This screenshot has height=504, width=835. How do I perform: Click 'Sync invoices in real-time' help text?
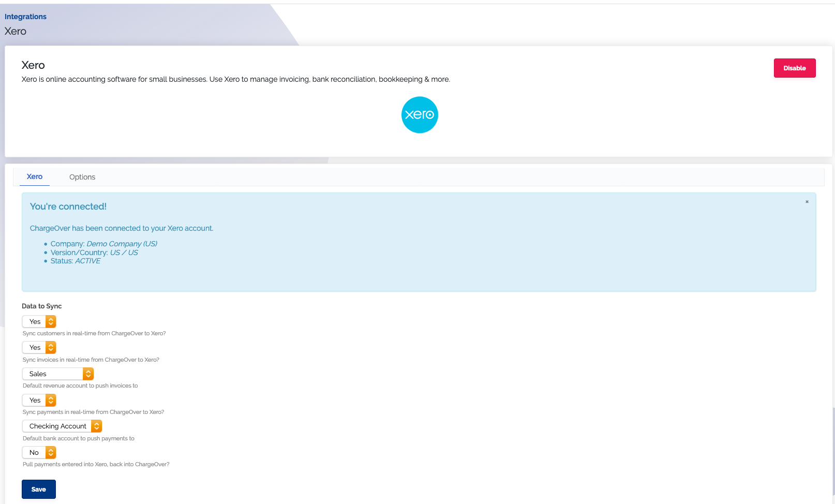coord(91,360)
